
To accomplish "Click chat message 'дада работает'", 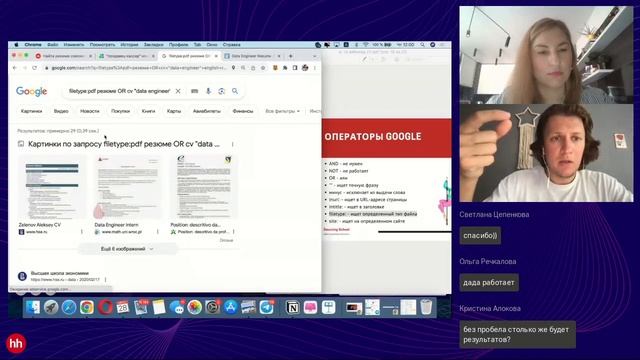I will click(489, 282).
